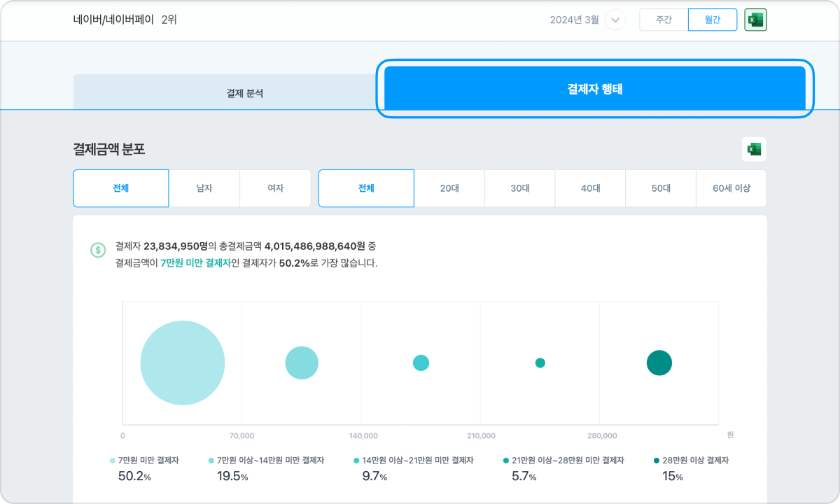Viewport: 840px width, 504px height.
Task: Choose the 40대 age filter
Action: (x=590, y=188)
